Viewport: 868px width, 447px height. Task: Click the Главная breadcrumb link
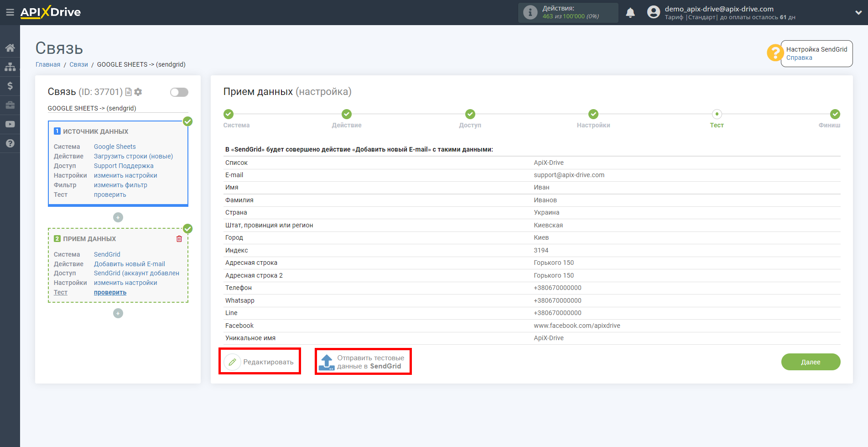click(48, 64)
